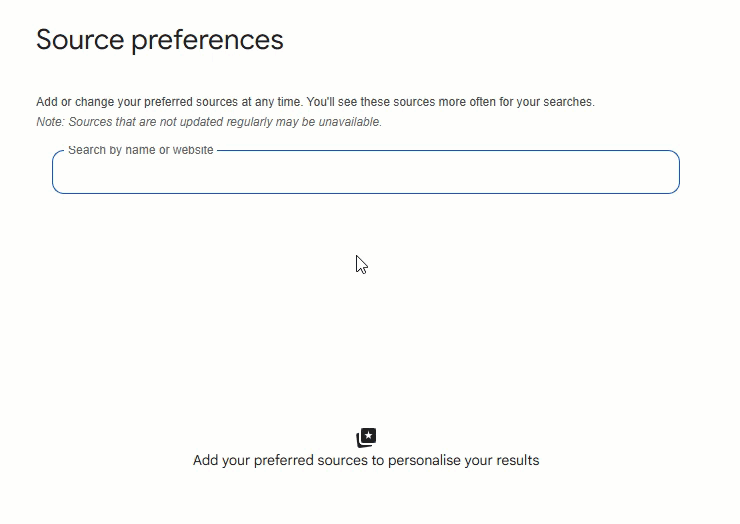
Task: Click the right end of the search box
Action: (660, 174)
